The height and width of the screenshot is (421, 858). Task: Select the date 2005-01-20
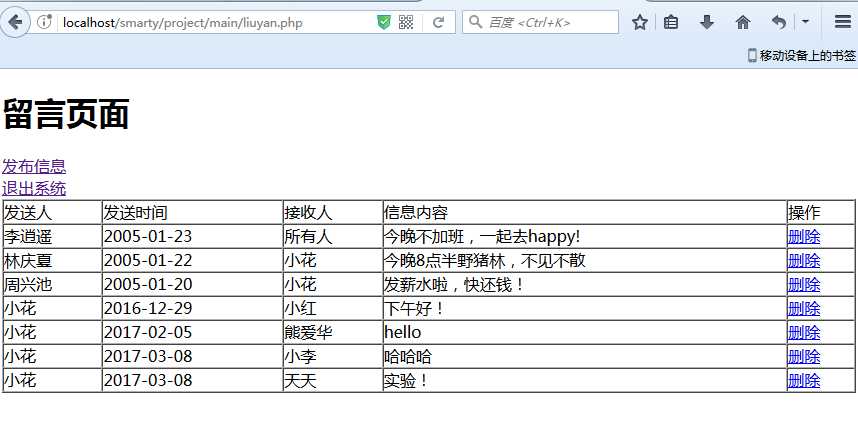tap(148, 285)
